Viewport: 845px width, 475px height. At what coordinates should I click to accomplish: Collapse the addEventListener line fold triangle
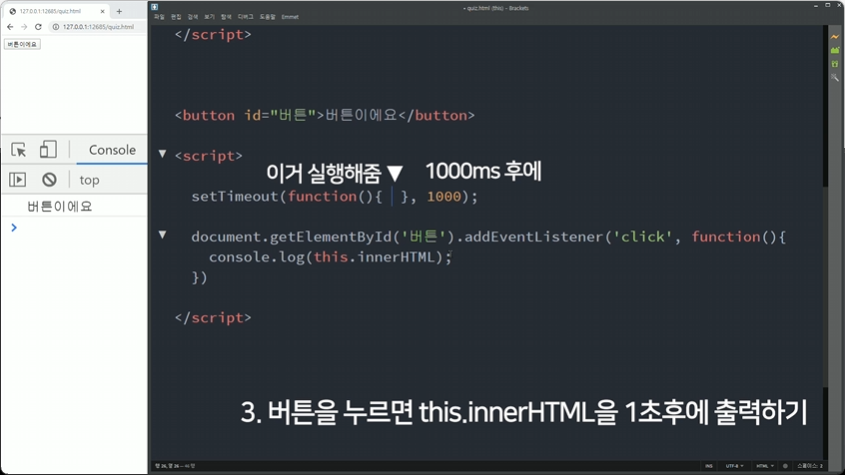tap(162, 235)
